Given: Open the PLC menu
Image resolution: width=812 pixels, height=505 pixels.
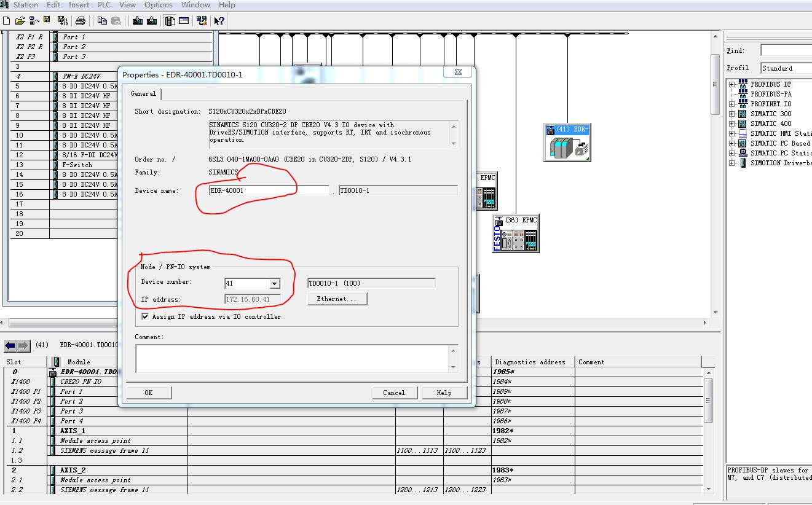Looking at the screenshot, I should [x=104, y=5].
